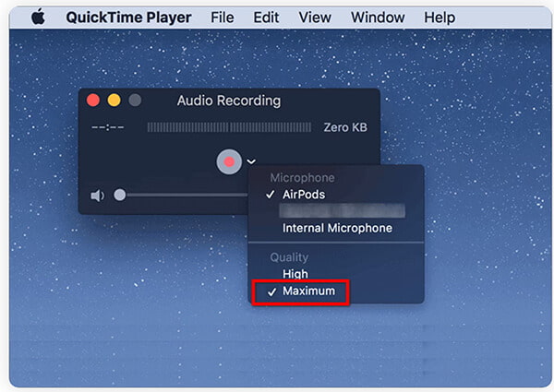The width and height of the screenshot is (554, 392).
Task: Click the elapsed time '--:--' readout
Action: coord(108,127)
